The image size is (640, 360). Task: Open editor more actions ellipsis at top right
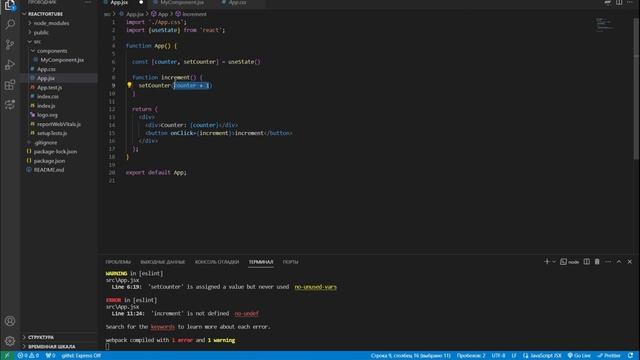pyautogui.click(x=630, y=2)
